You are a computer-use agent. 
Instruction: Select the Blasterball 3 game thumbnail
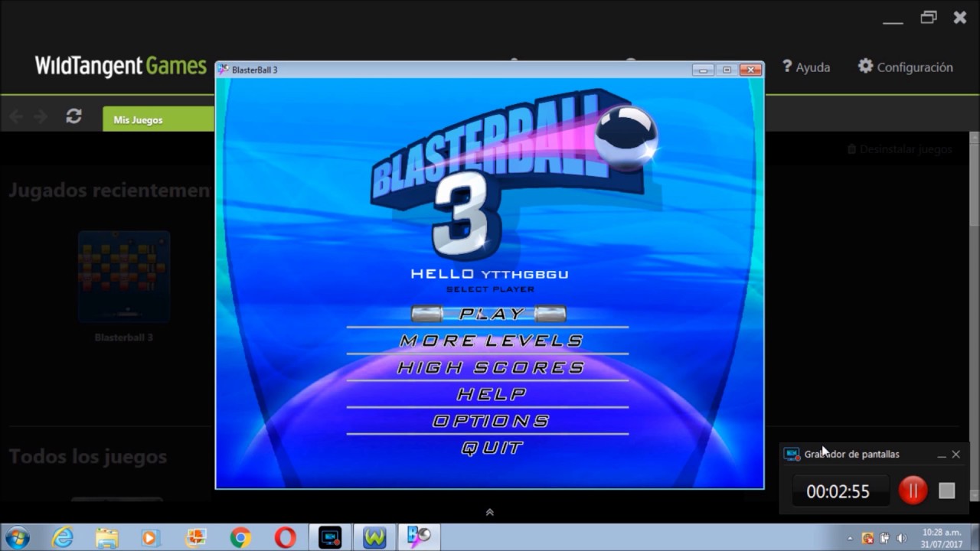coord(124,276)
